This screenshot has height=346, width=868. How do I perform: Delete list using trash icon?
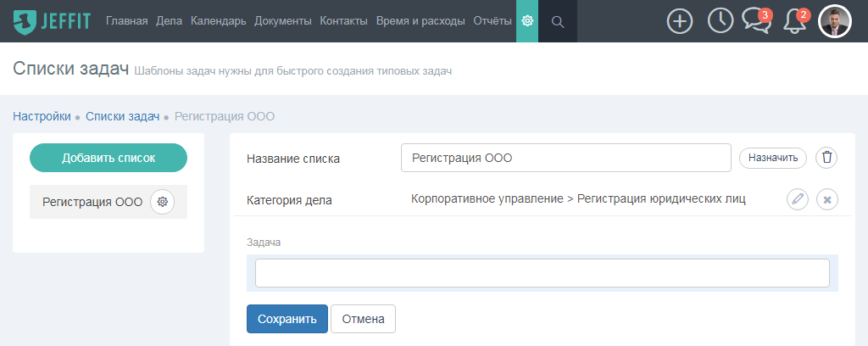[827, 158]
